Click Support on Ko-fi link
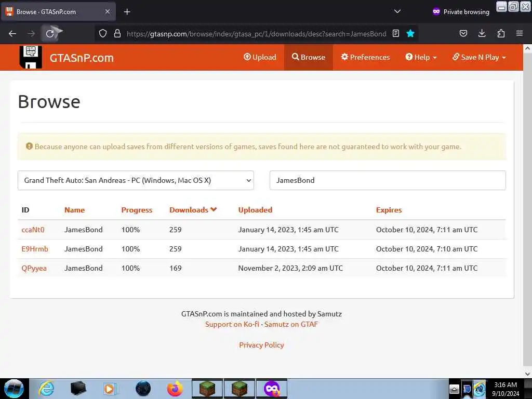The image size is (532, 399). pos(232,324)
